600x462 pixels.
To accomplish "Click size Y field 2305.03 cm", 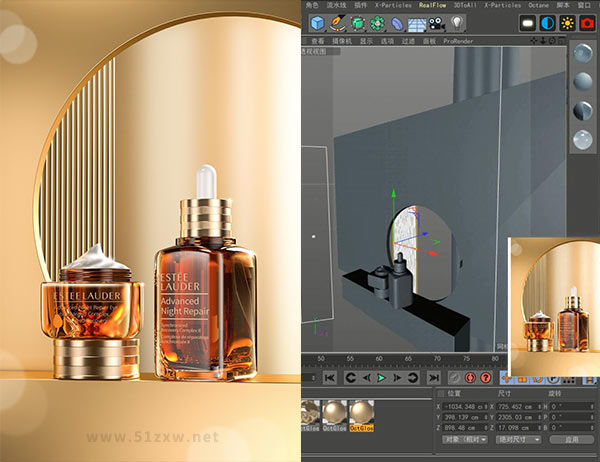I will pos(518,417).
